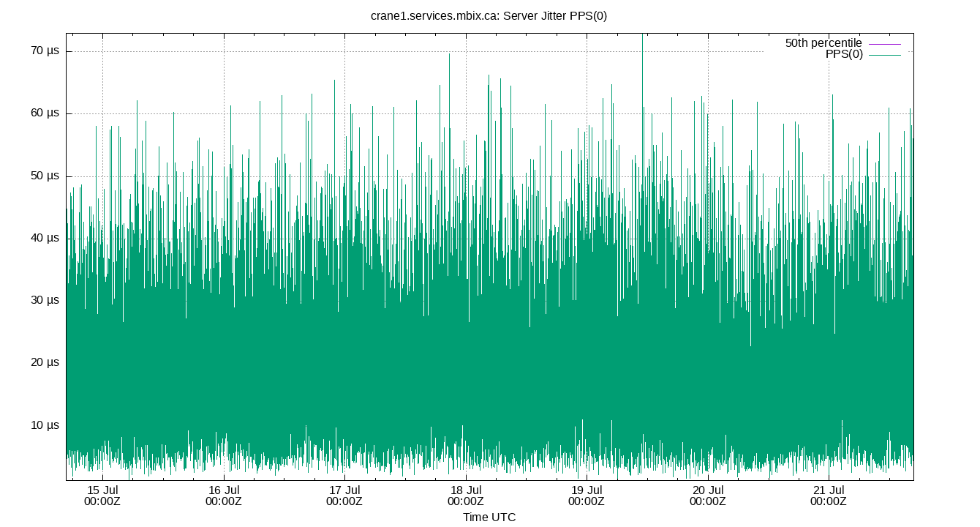The width and height of the screenshot is (980, 527).
Task: Select the '50th percentile' legend label
Action: [x=823, y=43]
